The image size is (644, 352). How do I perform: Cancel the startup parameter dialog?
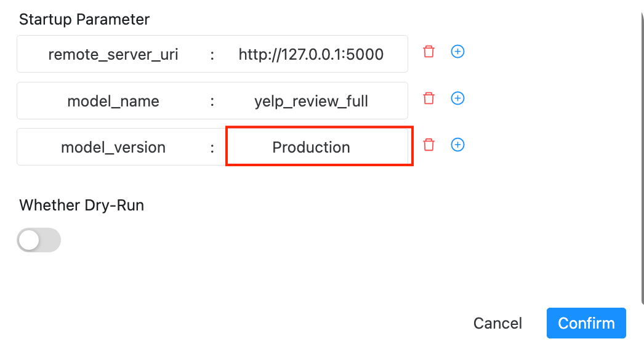pyautogui.click(x=497, y=323)
